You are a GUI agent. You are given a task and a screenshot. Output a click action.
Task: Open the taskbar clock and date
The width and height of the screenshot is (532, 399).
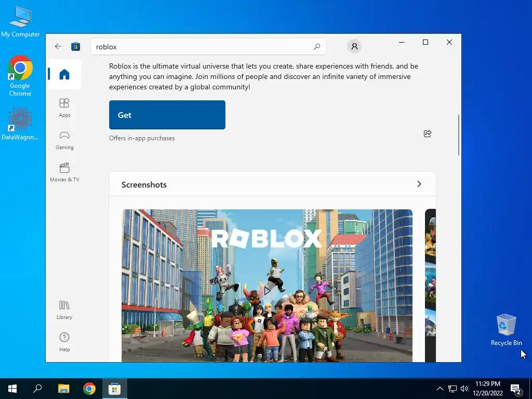click(487, 389)
